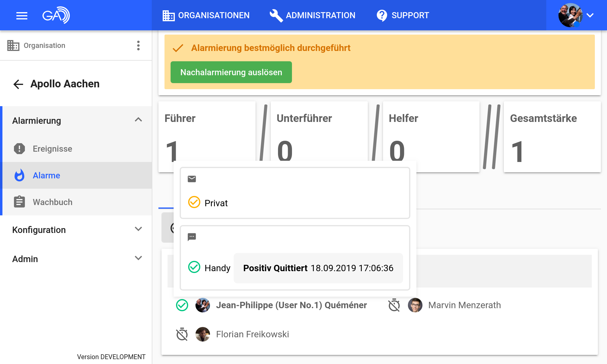Click orange check circle next to Privat
Screen dimensions: 607x364
194,202
